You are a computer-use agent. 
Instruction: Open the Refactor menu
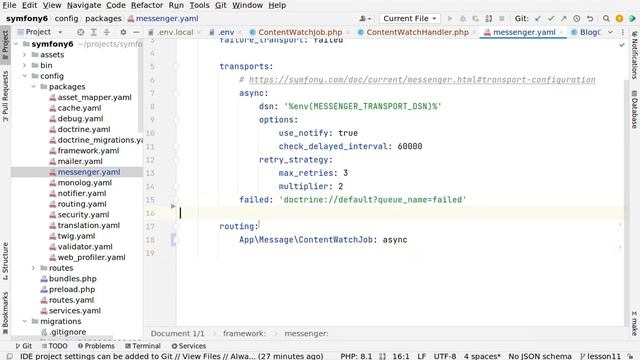point(147,5)
